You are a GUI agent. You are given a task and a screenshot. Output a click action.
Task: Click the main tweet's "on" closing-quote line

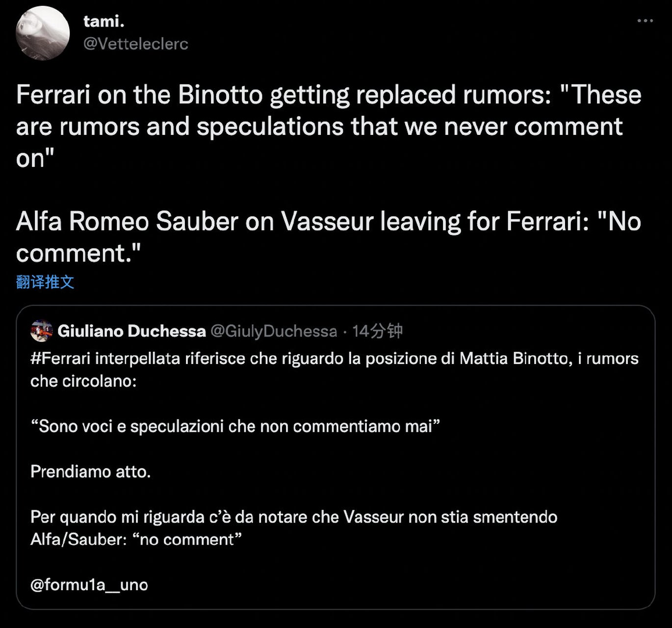click(35, 158)
